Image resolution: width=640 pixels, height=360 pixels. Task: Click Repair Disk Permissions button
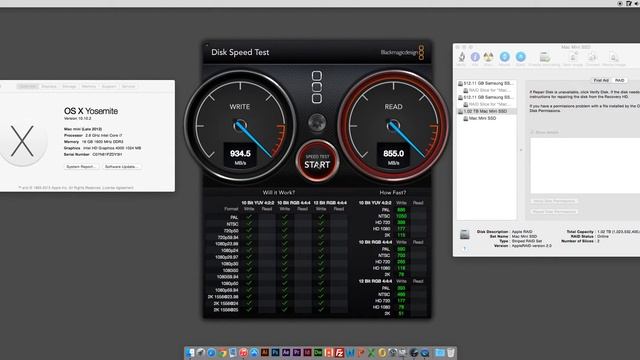point(554,211)
